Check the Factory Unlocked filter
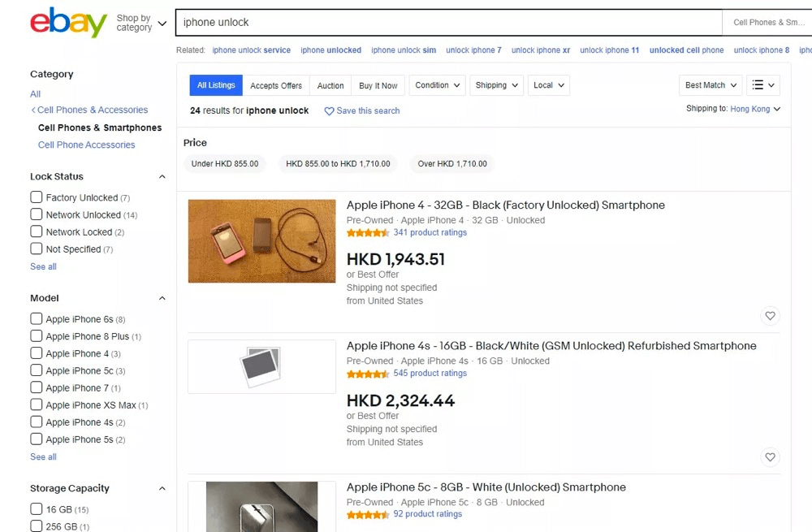The width and height of the screenshot is (812, 532). tap(37, 197)
